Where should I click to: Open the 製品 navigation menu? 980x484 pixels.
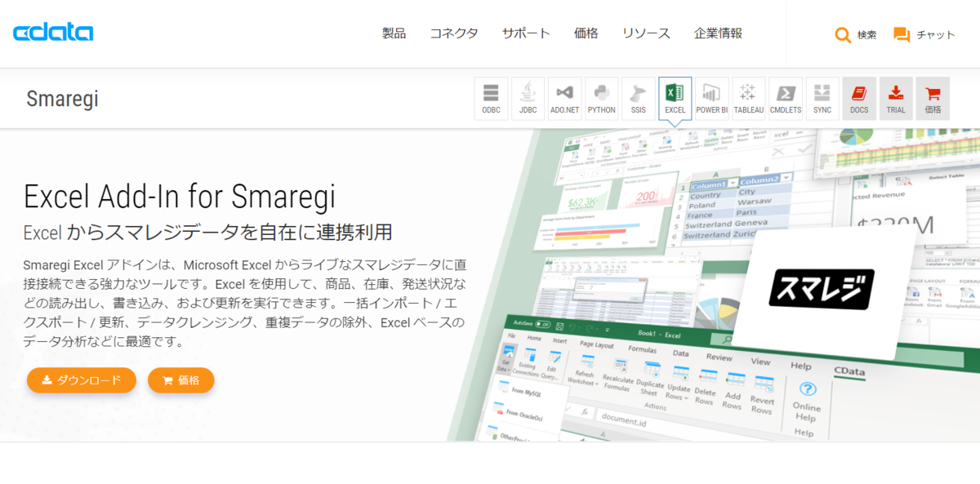394,33
